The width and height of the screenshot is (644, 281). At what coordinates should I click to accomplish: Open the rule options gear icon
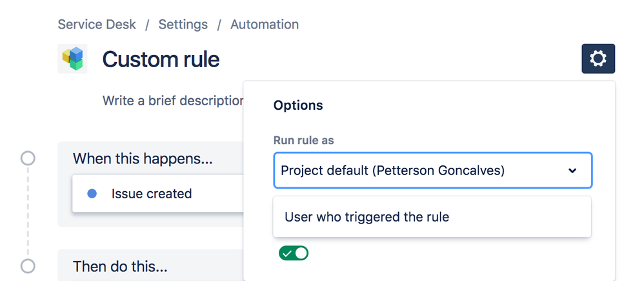(598, 59)
